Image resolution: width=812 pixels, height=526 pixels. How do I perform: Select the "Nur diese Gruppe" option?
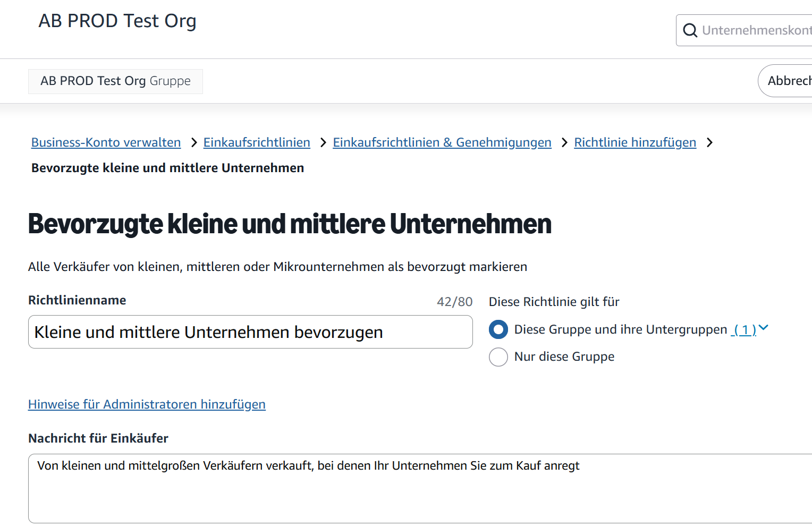pos(498,357)
